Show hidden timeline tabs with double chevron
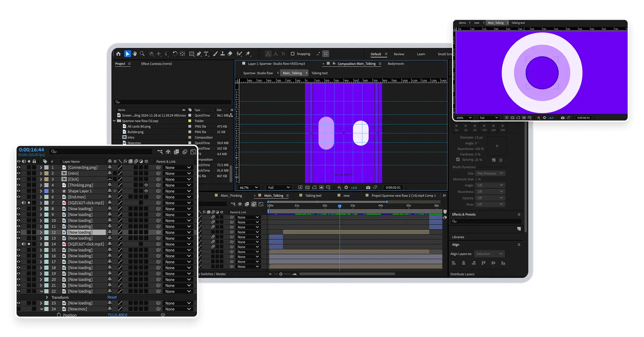 pos(444,196)
